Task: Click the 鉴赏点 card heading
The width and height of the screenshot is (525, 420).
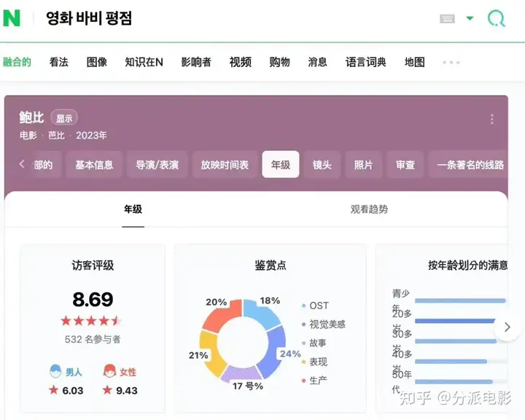Action: 271,265
